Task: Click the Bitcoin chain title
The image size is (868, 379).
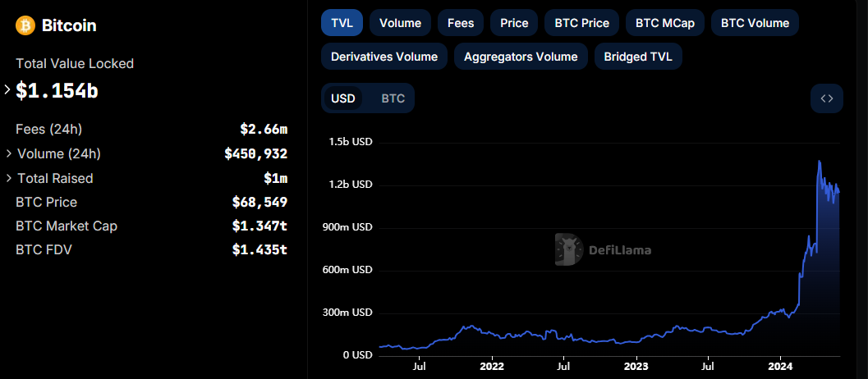Action: [x=69, y=25]
